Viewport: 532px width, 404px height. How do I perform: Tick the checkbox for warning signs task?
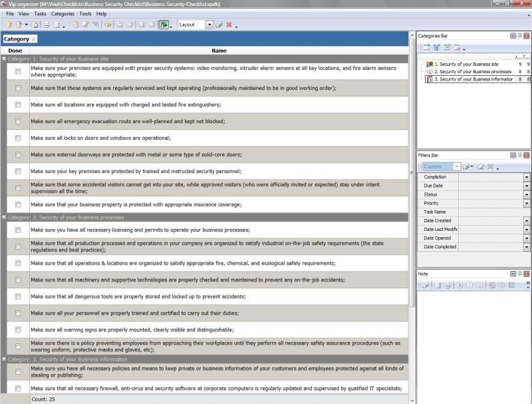coord(18,329)
